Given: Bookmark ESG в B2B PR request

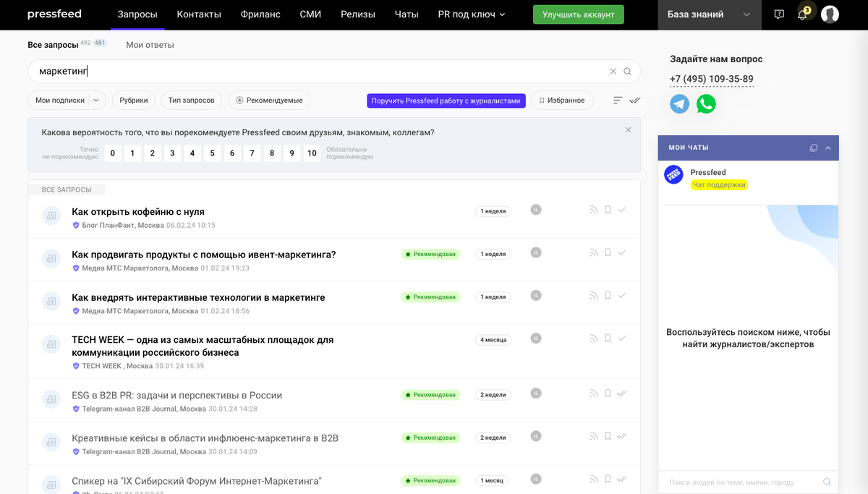Looking at the screenshot, I should [608, 394].
